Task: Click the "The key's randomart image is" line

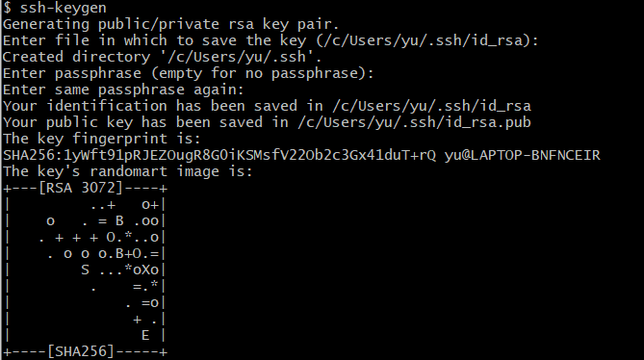Action: (x=128, y=171)
